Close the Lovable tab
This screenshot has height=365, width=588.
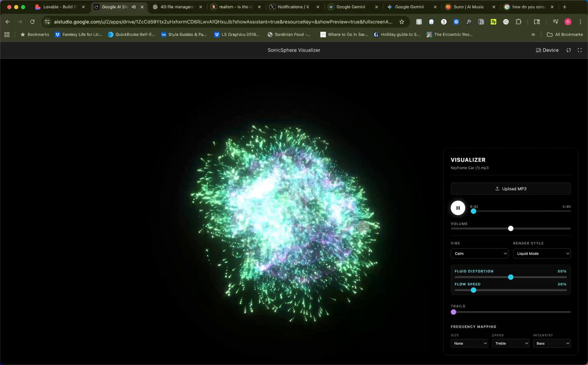[83, 7]
